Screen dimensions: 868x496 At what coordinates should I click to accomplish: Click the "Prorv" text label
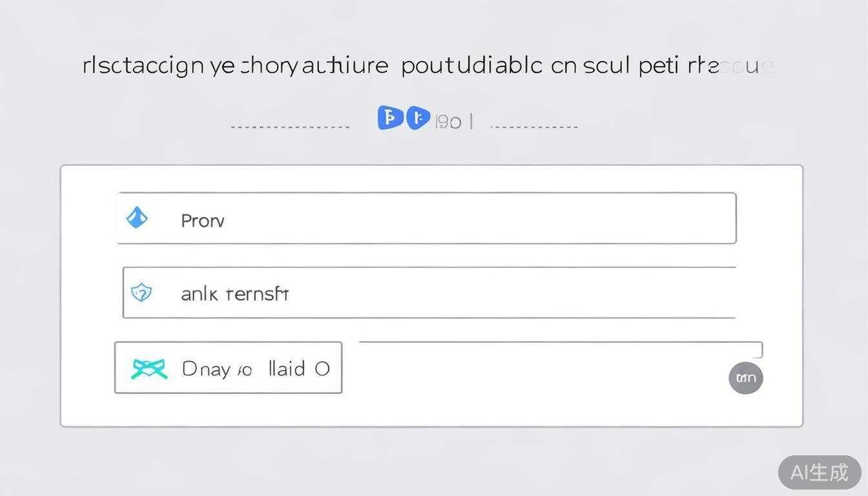pyautogui.click(x=202, y=221)
